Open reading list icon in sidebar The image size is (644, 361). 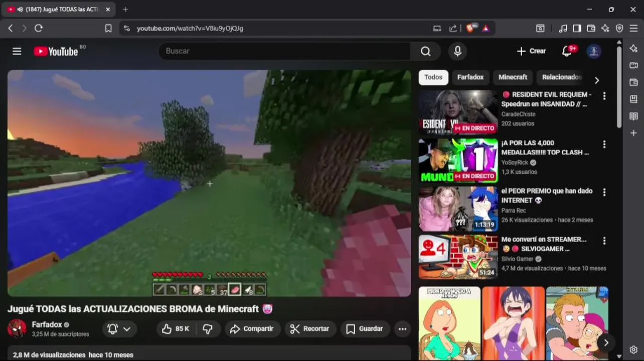tap(633, 116)
